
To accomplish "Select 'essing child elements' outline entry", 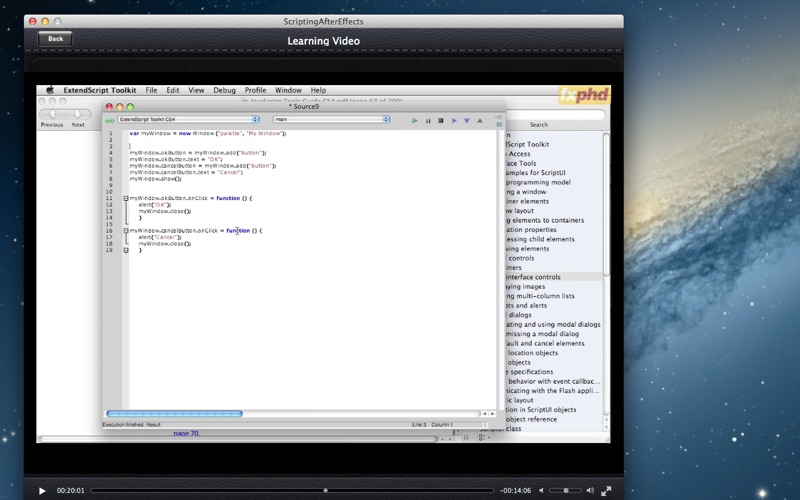I will 540,239.
